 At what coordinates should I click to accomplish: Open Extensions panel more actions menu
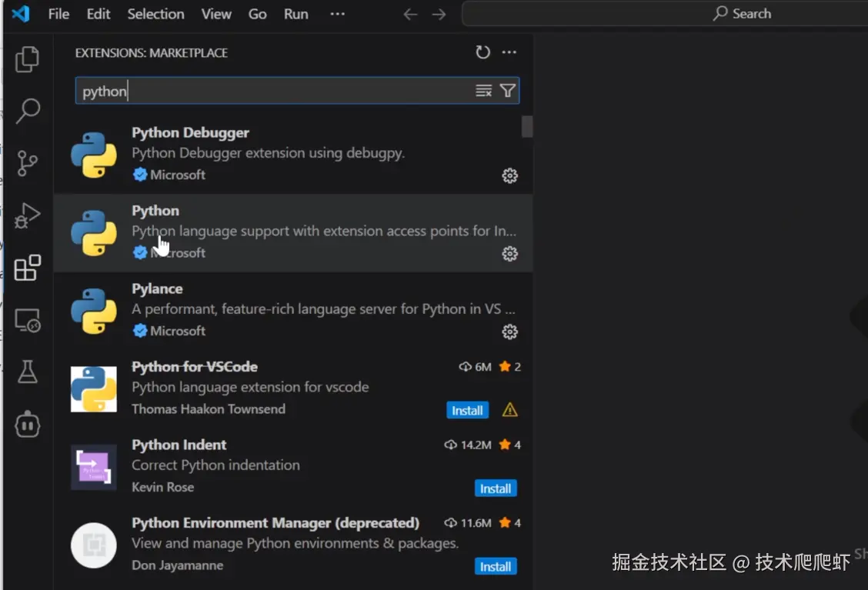[x=509, y=52]
